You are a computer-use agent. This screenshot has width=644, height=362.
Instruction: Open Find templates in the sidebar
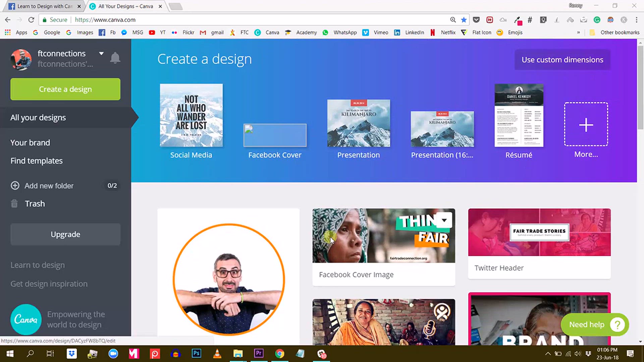coord(37,161)
